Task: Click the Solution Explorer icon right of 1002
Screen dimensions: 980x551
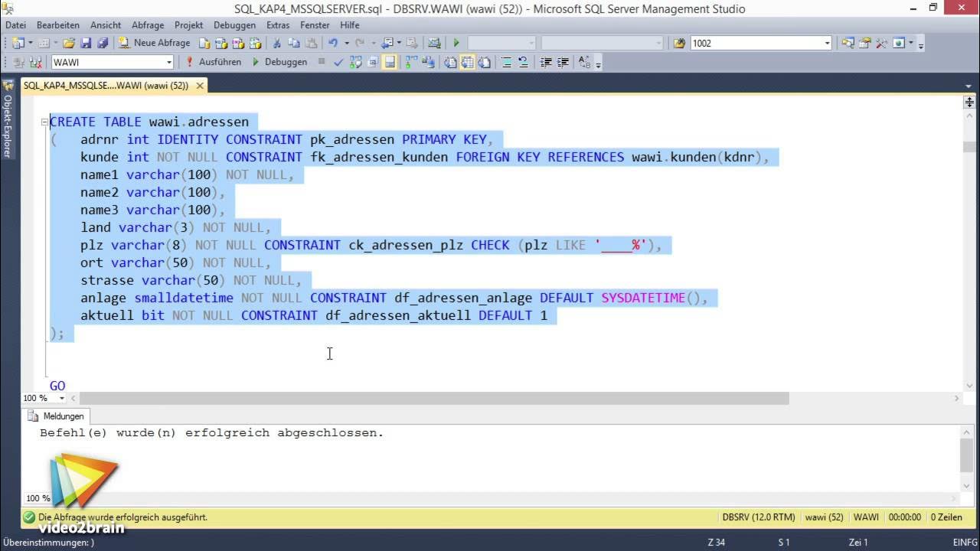Action: (848, 43)
